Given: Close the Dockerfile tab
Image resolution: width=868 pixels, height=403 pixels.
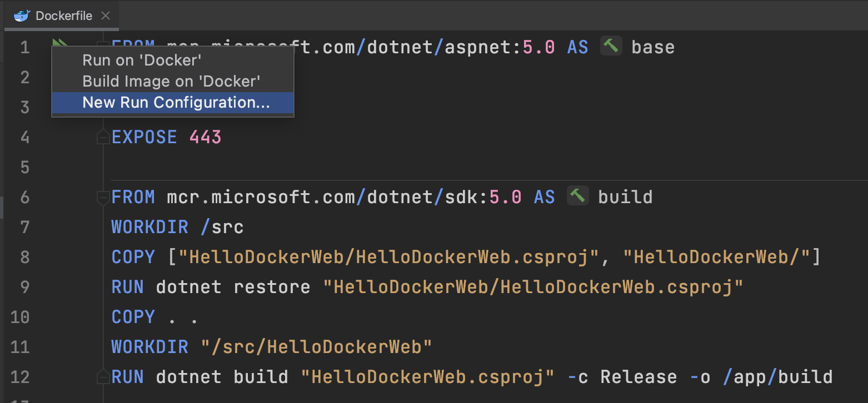Looking at the screenshot, I should tap(105, 16).
